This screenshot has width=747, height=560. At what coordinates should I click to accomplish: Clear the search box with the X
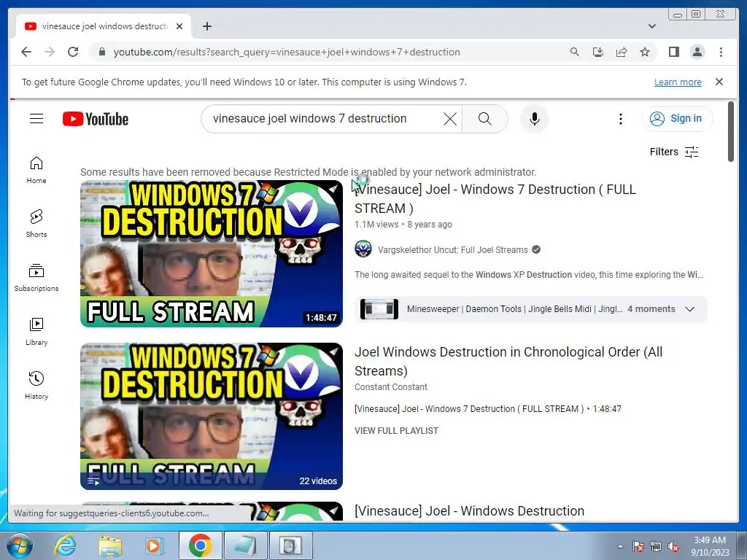(449, 119)
